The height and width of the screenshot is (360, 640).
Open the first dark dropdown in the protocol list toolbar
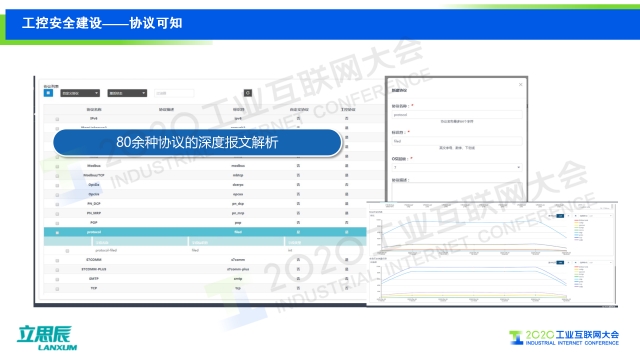click(80, 93)
